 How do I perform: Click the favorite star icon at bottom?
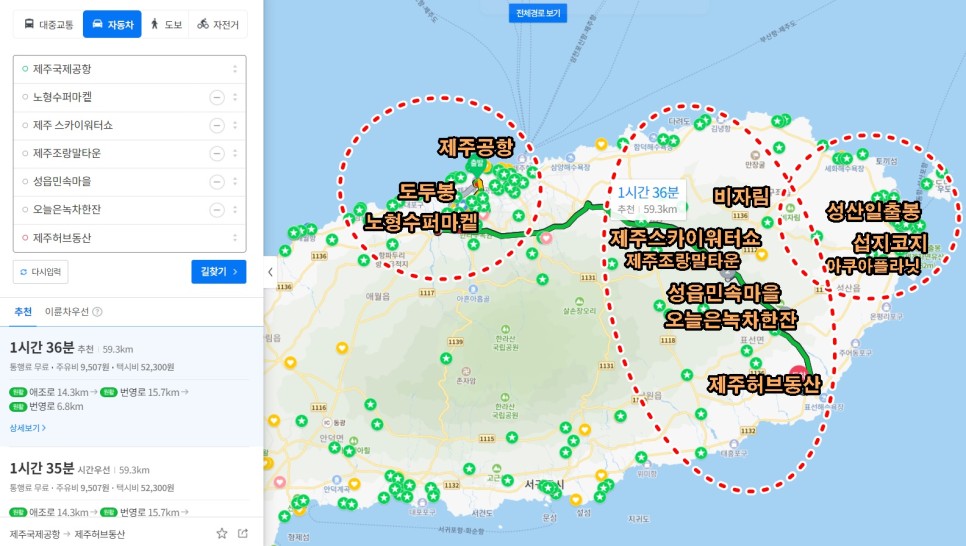click(222, 534)
